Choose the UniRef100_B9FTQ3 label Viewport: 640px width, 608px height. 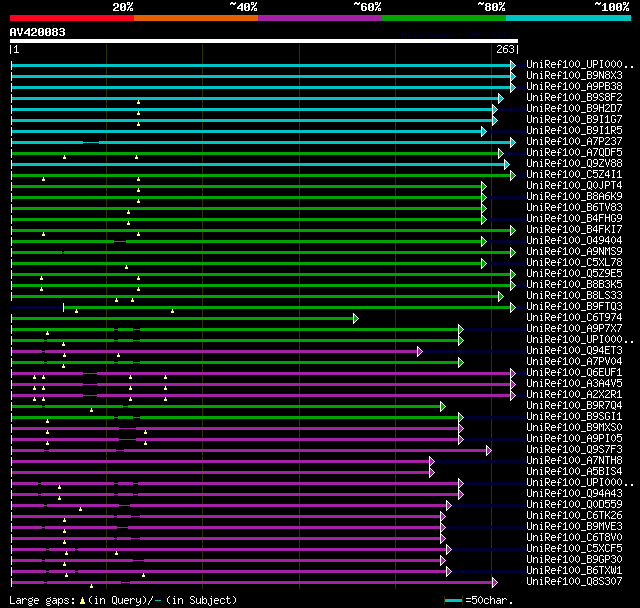(x=574, y=307)
